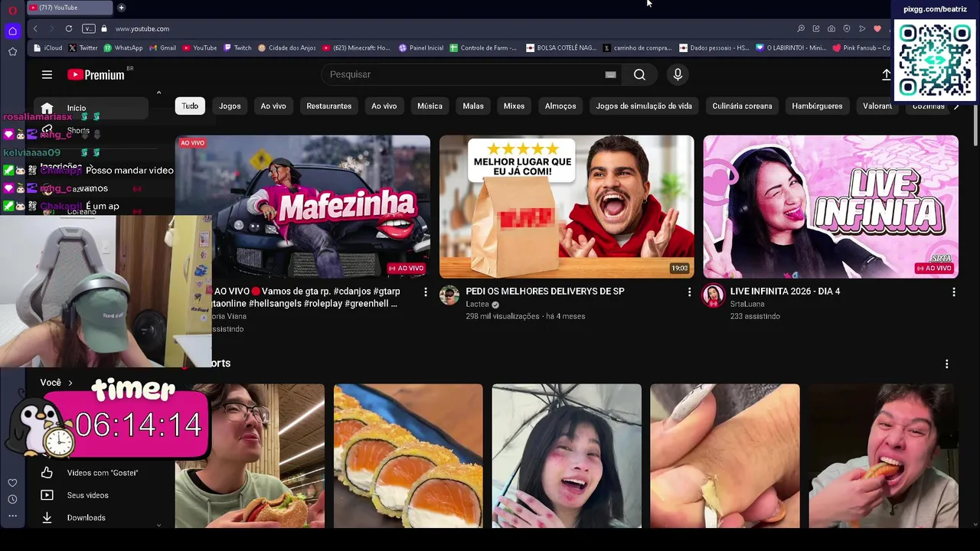Open the Painel Inicial bookmark
980x551 pixels.
coord(421,47)
